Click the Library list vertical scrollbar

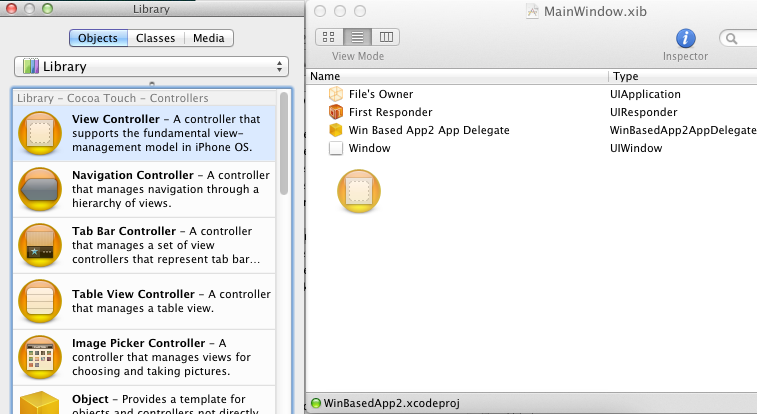pos(284,144)
